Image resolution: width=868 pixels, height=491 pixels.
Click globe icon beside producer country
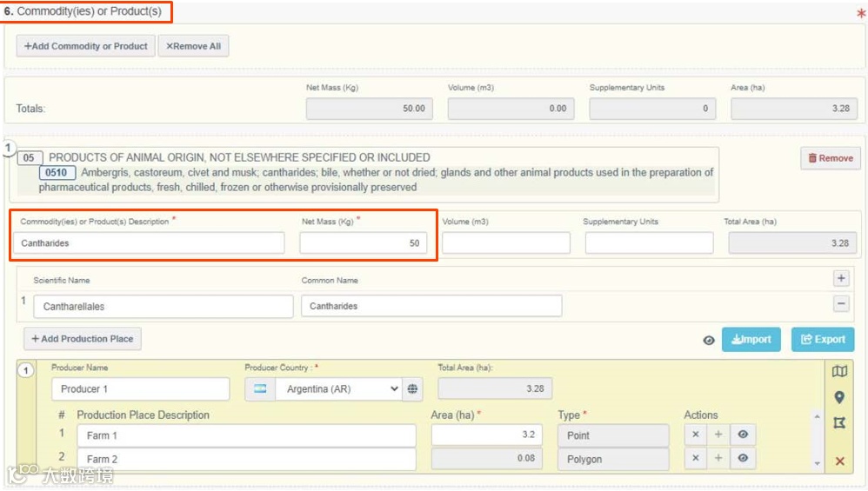(412, 388)
